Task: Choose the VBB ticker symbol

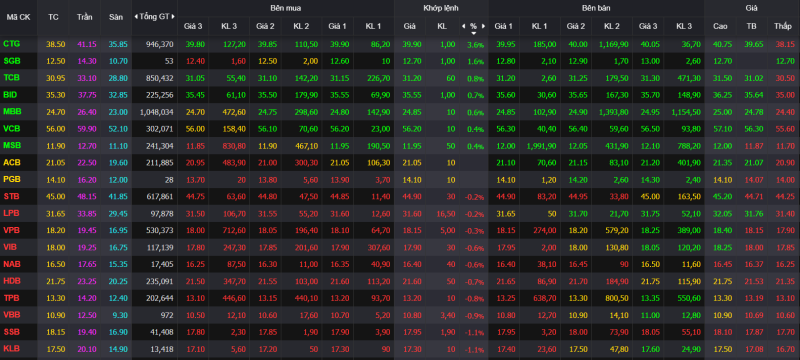Action: [x=11, y=315]
